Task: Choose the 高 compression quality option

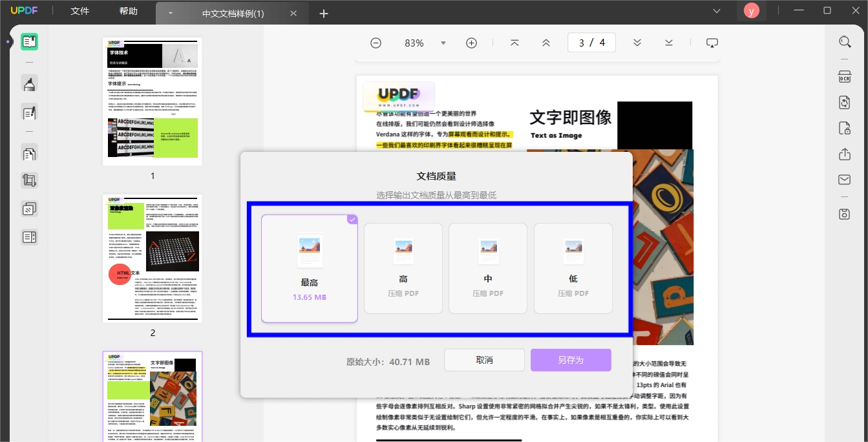Action: (x=403, y=268)
